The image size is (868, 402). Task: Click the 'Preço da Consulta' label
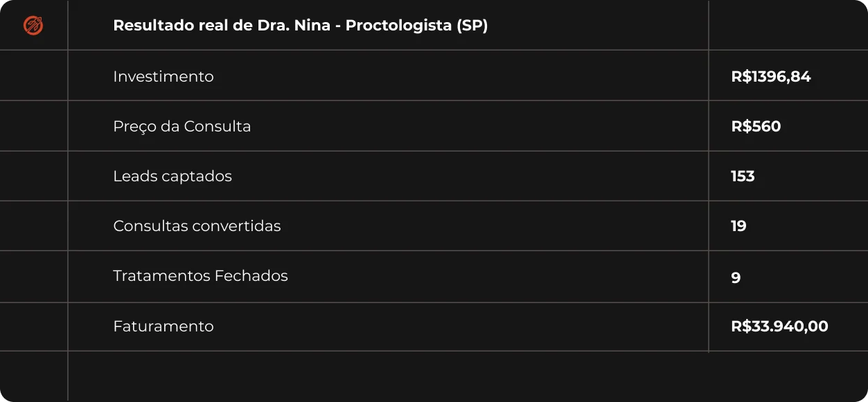(x=182, y=127)
